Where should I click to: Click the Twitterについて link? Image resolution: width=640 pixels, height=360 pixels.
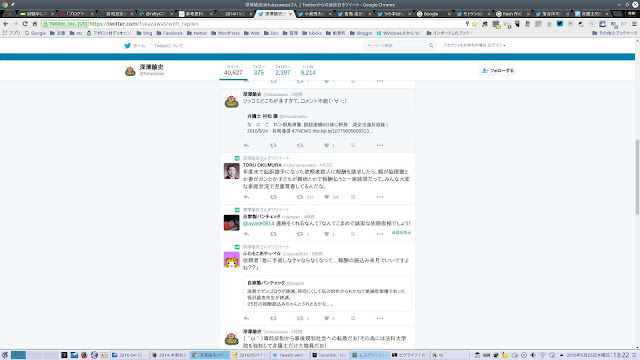pyautogui.click(x=169, y=46)
